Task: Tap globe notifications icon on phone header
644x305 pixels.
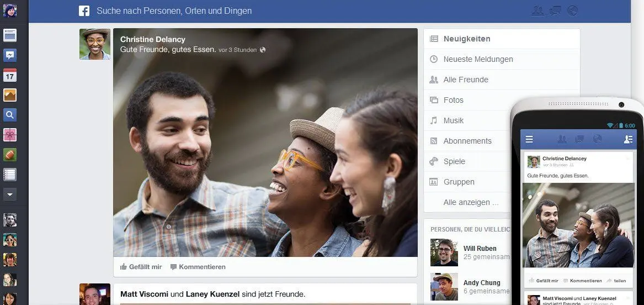Action: [597, 139]
